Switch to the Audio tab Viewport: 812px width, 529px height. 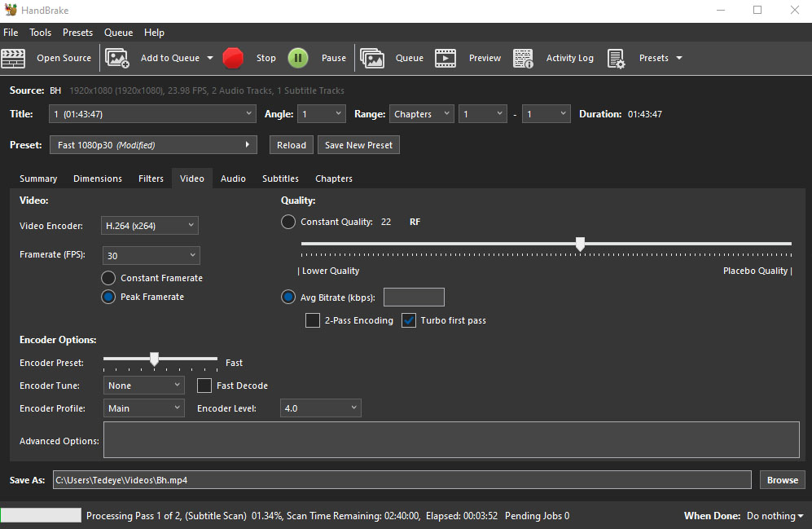coord(233,179)
